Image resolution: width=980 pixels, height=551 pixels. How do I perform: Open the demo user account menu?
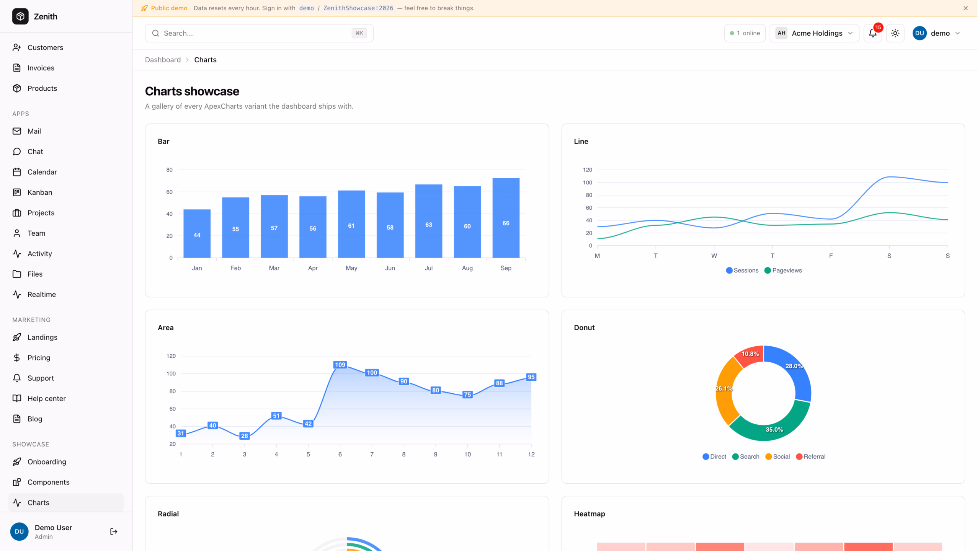pyautogui.click(x=936, y=33)
